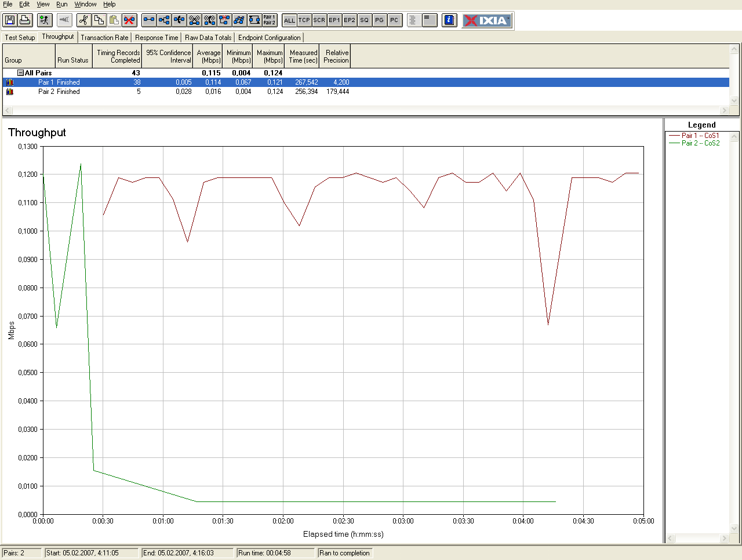Go to the Raw Data Totals tab
The height and width of the screenshot is (560, 742).
208,38
